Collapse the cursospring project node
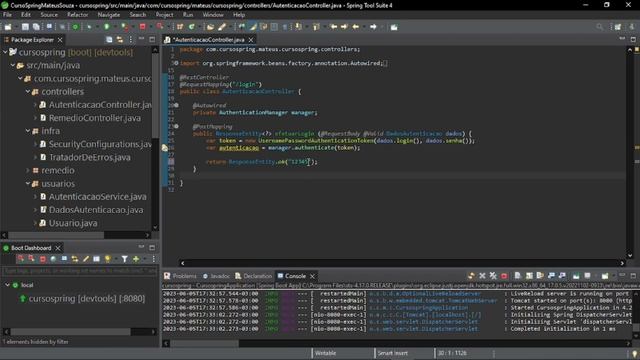Image resolution: width=640 pixels, height=360 pixels. 5,52
